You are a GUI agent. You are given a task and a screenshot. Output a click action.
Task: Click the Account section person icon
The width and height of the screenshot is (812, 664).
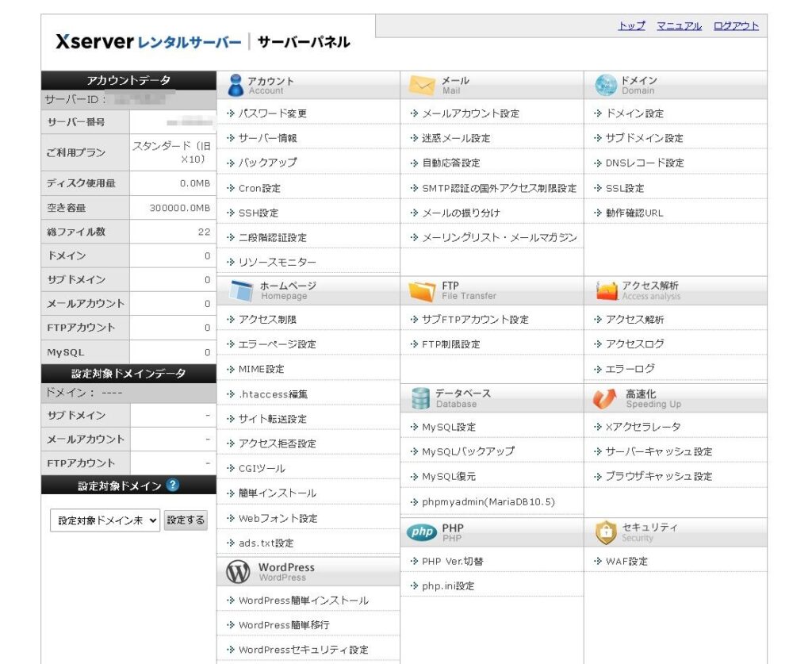click(235, 85)
